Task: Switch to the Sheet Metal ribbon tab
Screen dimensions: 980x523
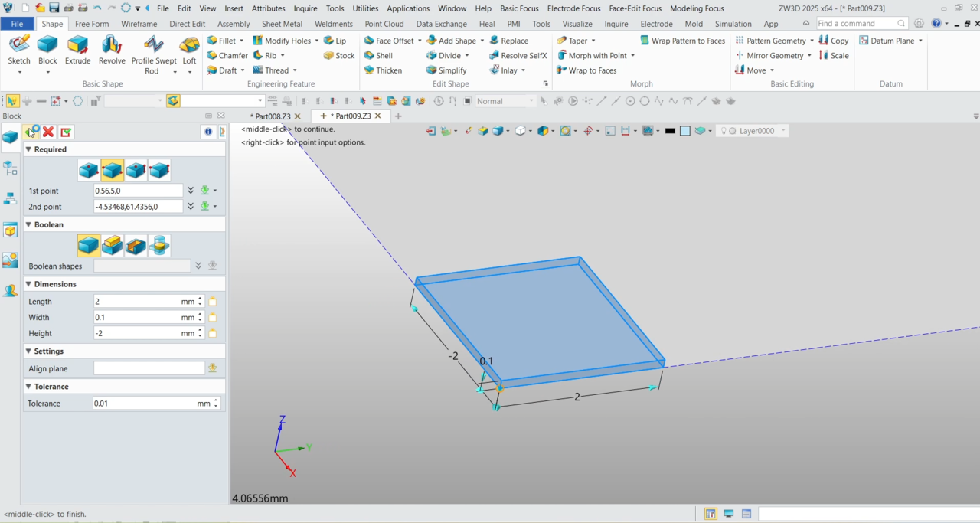Action: click(x=282, y=24)
